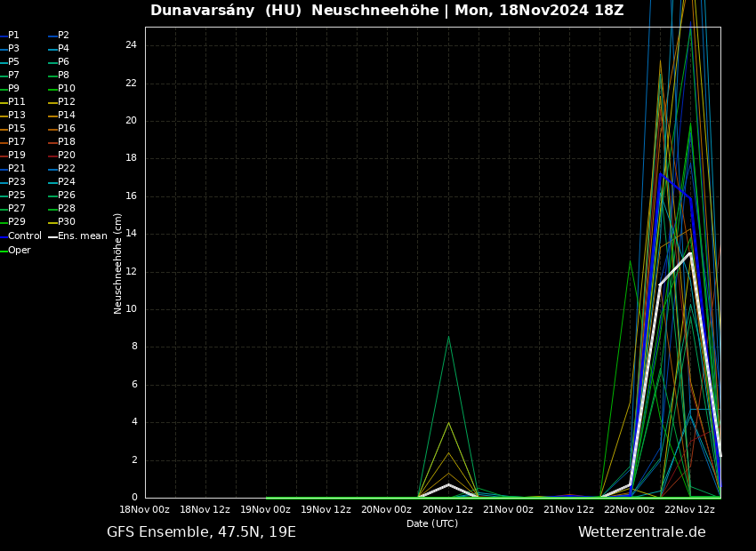Screen dimensions: 756x551
Task: Open the Wetterzentrale.de watermark link
Action: [641, 532]
